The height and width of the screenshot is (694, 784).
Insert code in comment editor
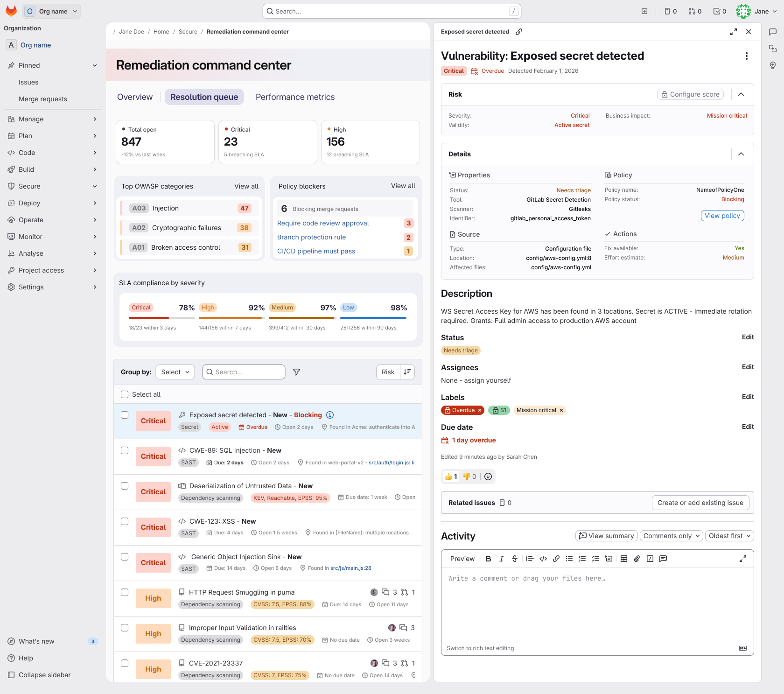coord(543,559)
